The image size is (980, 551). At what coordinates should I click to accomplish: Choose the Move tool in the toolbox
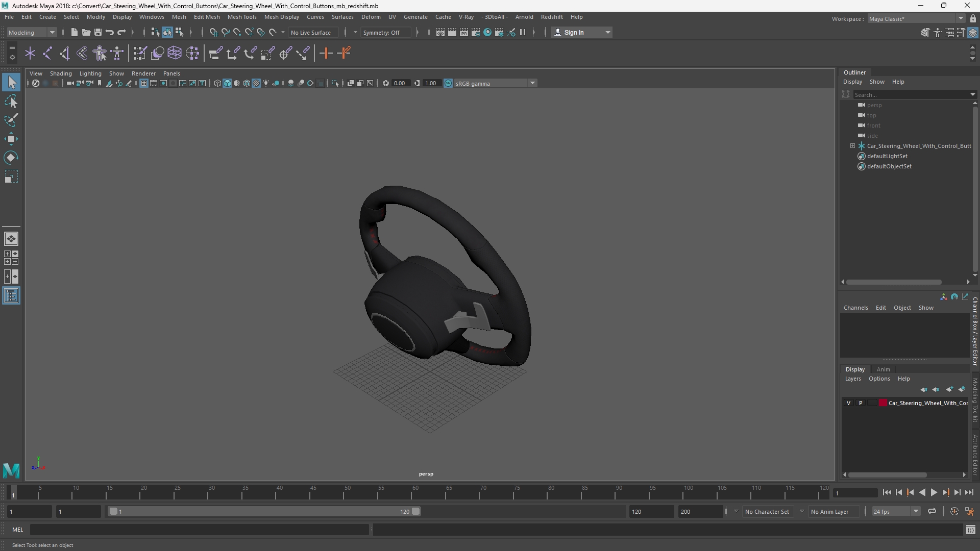11,139
